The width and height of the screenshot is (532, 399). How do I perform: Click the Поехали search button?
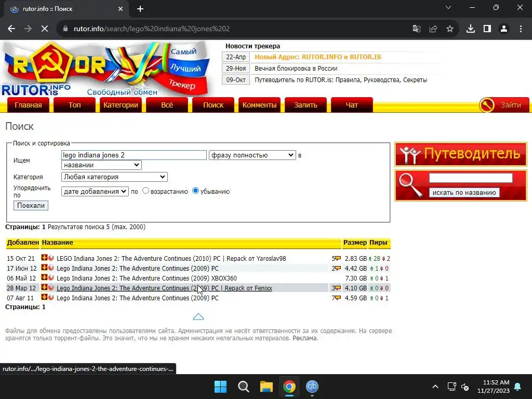click(x=31, y=205)
